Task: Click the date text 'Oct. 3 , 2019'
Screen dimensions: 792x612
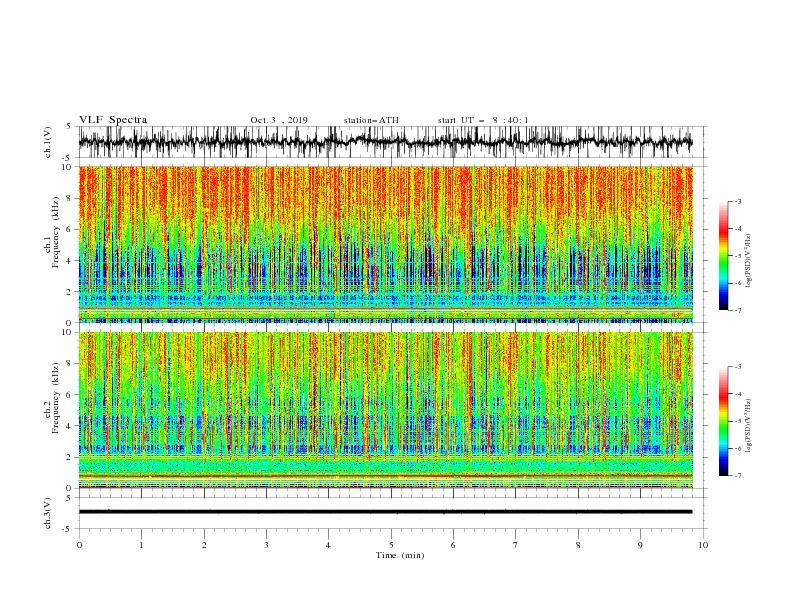Action: [279, 120]
